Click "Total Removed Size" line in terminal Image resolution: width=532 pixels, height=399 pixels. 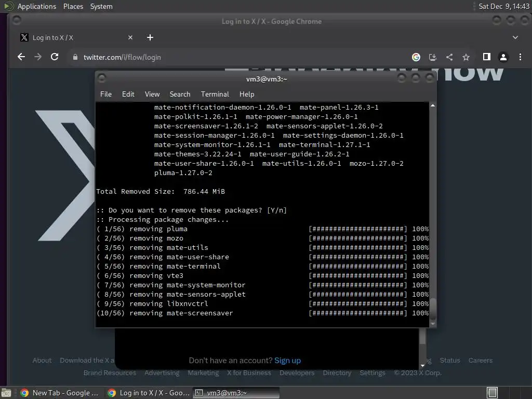coord(161,192)
